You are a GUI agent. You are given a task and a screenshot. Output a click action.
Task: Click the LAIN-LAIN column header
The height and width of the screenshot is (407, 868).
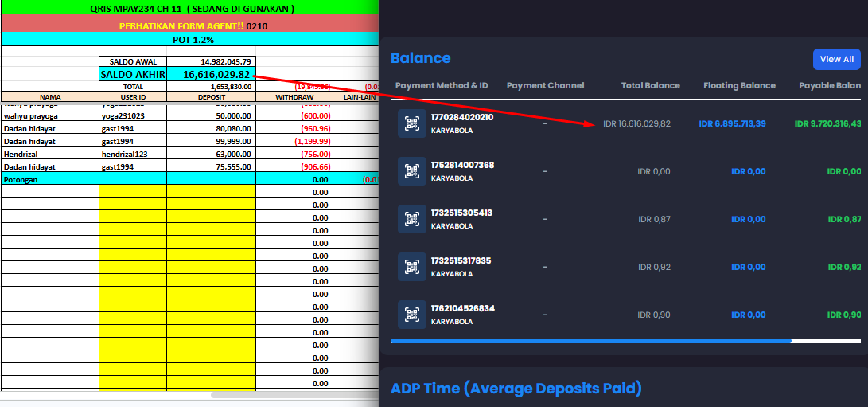click(356, 96)
